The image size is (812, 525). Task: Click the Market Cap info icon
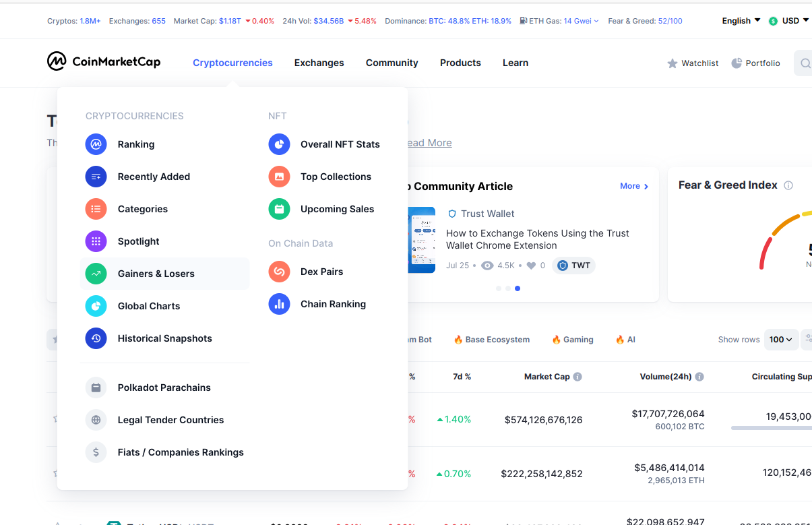pos(577,377)
